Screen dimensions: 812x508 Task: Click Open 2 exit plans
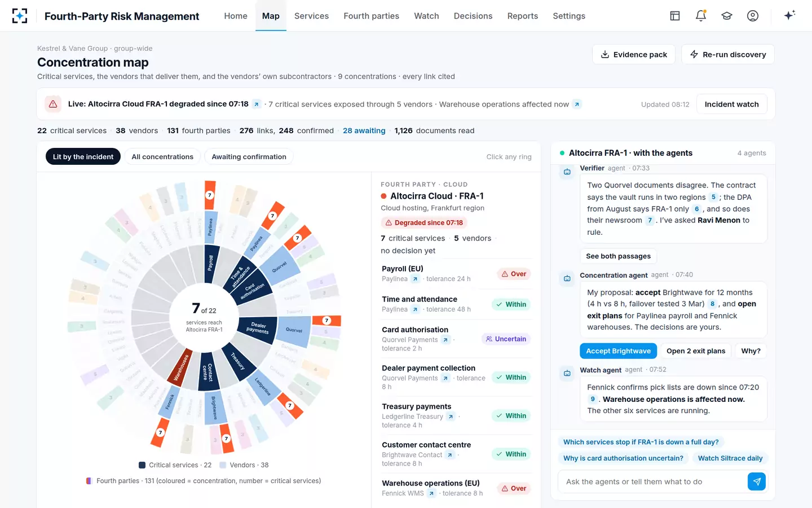[696, 351]
